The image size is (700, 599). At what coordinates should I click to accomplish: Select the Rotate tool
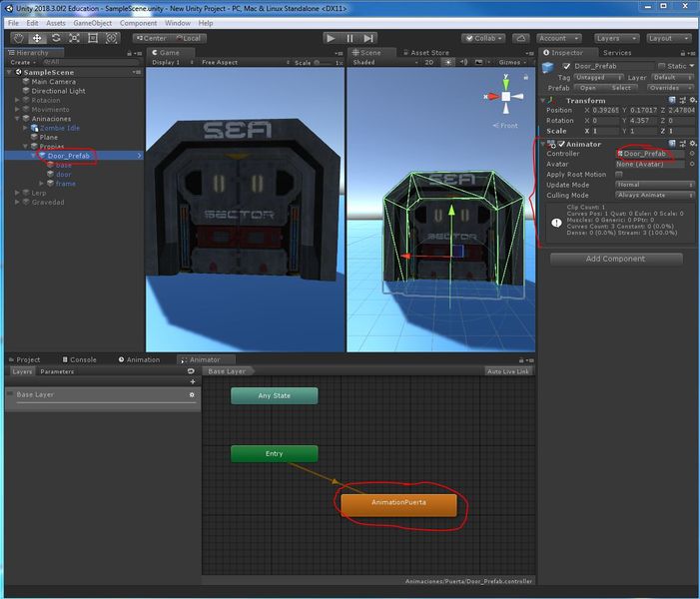click(x=56, y=38)
